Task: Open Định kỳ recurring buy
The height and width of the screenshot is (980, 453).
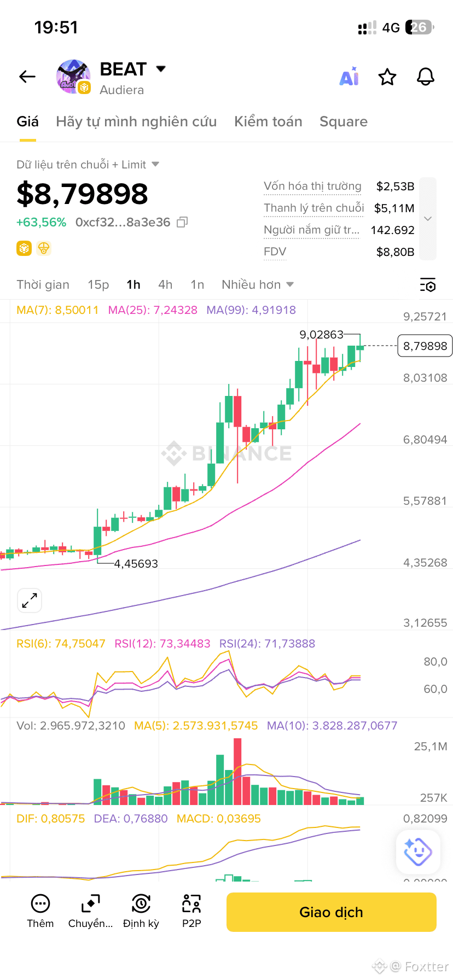Action: point(141,912)
